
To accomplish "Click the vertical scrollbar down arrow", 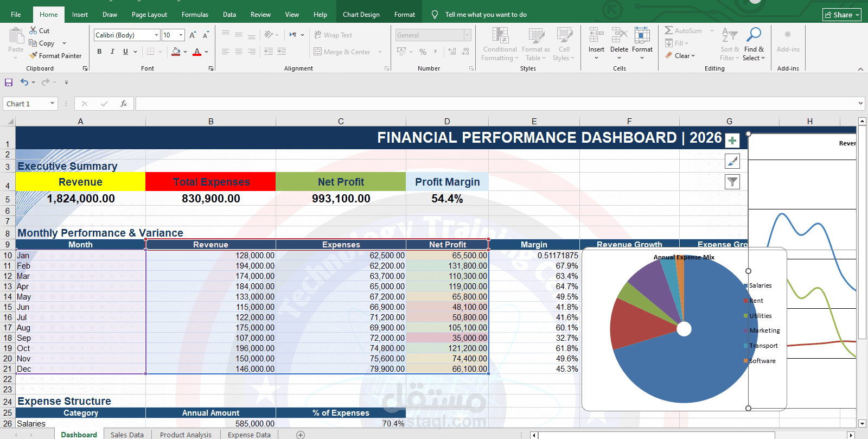I will tap(862, 423).
